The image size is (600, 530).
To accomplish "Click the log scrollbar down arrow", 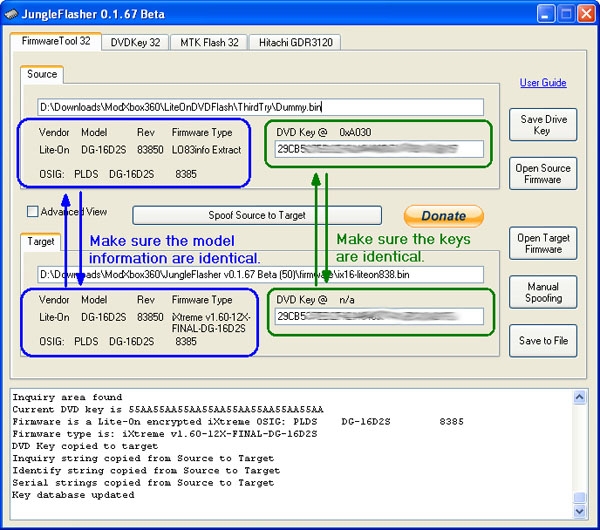I will point(579,511).
